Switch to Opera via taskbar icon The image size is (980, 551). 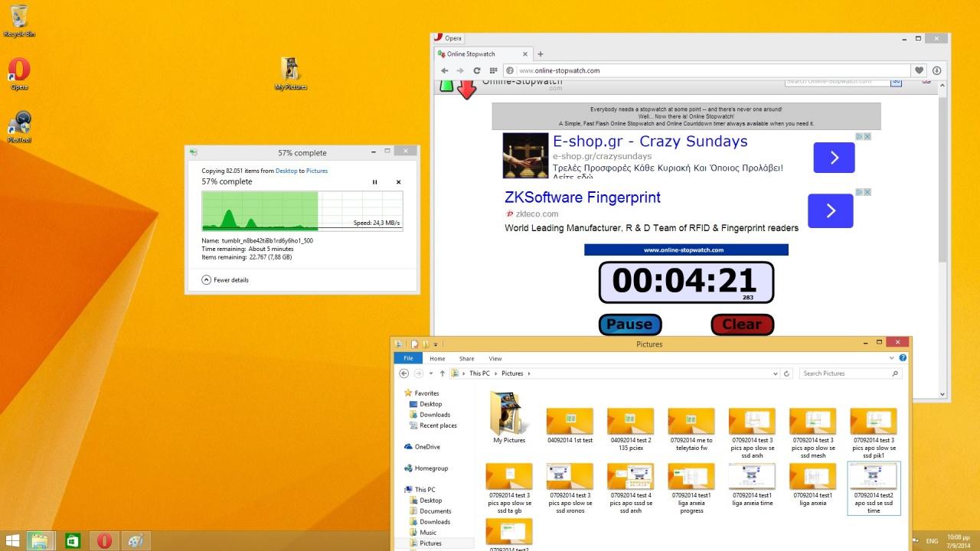104,540
